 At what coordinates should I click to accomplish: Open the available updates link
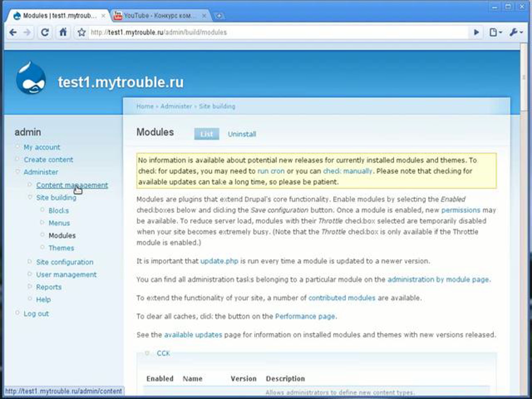(193, 335)
